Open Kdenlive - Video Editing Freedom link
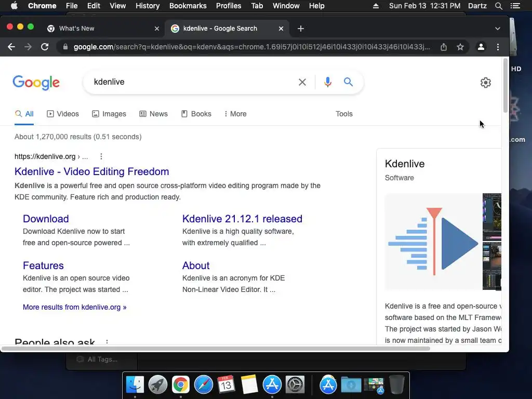This screenshot has width=532, height=399. [x=91, y=171]
